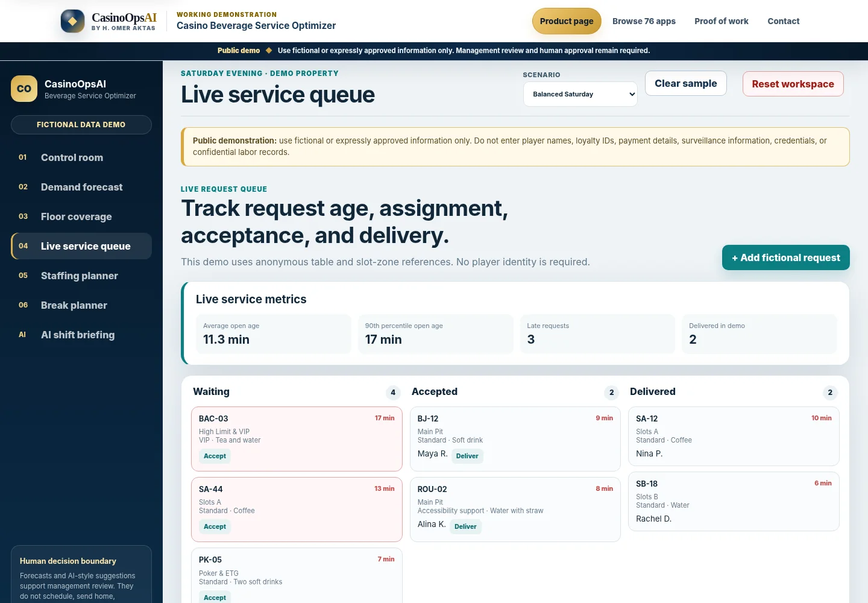Accept the SA-44 coffee request
Viewport: 868px width, 603px height.
pos(215,527)
